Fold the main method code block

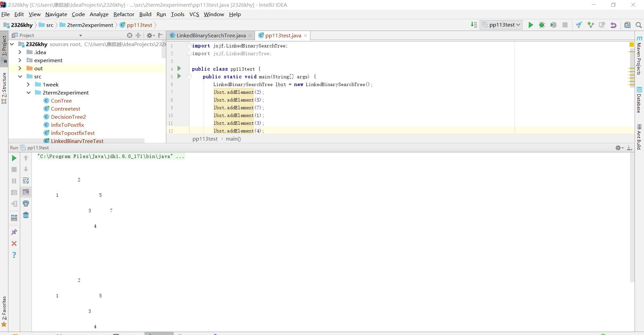[189, 77]
